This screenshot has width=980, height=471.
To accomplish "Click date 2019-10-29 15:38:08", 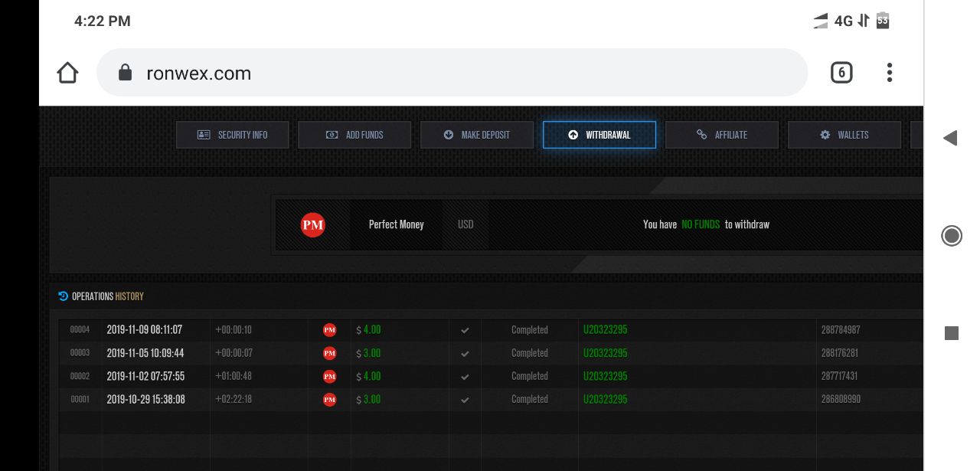I will coord(145,399).
